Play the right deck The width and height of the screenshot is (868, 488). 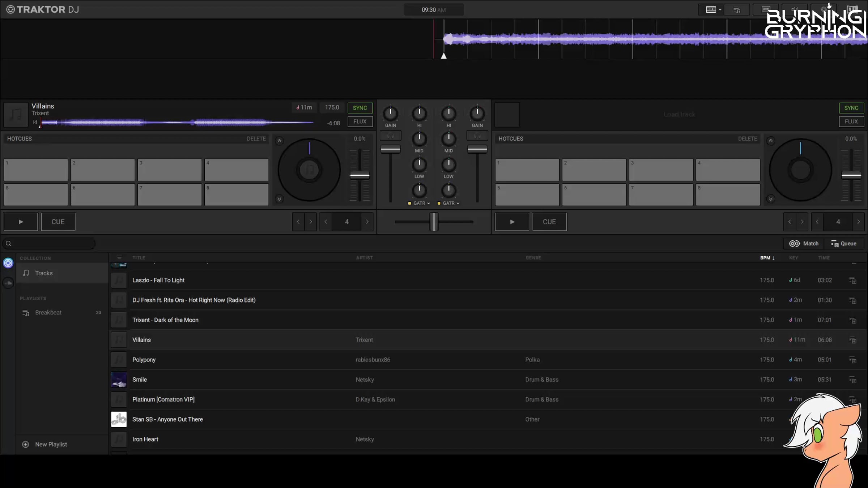pyautogui.click(x=512, y=222)
